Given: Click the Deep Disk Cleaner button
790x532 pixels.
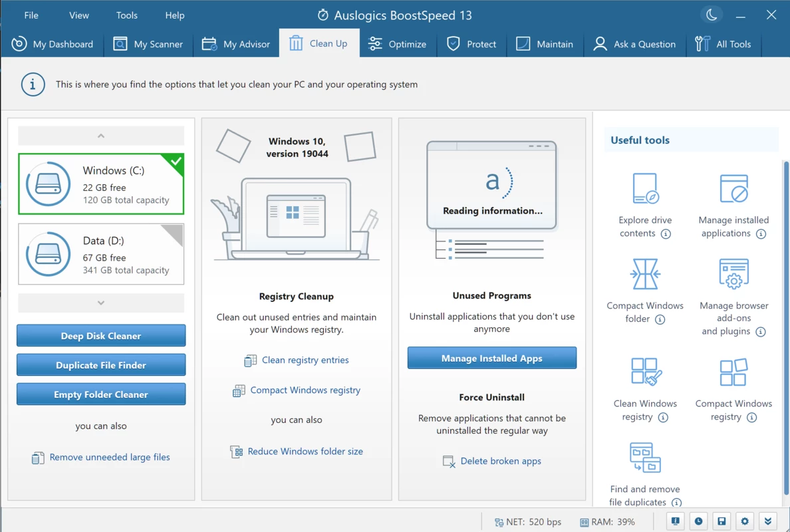Looking at the screenshot, I should (x=101, y=336).
